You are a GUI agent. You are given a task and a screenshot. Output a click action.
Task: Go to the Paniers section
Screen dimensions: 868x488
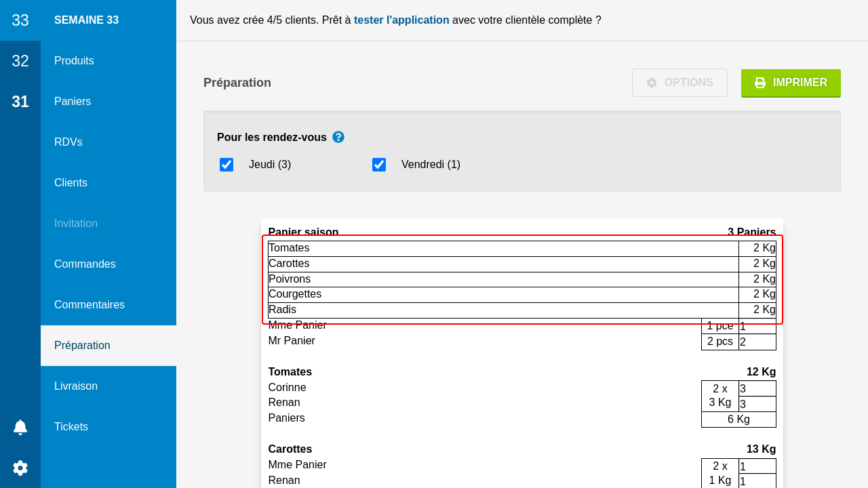73,102
